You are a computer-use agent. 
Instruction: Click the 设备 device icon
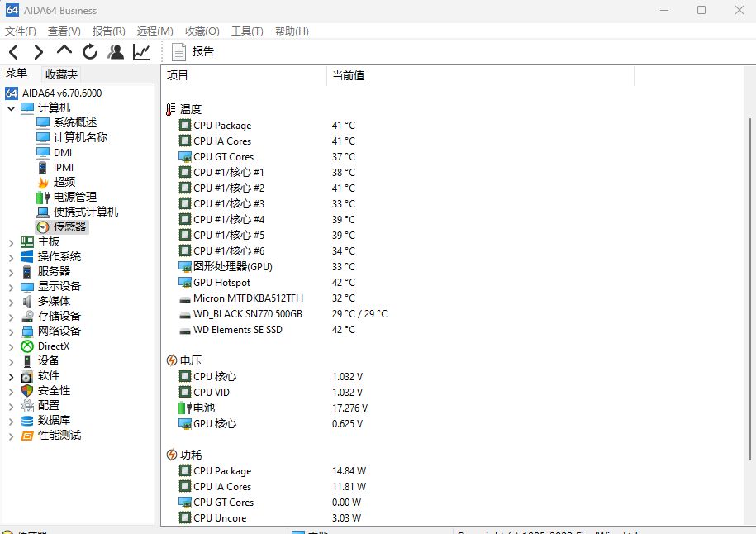coord(27,361)
